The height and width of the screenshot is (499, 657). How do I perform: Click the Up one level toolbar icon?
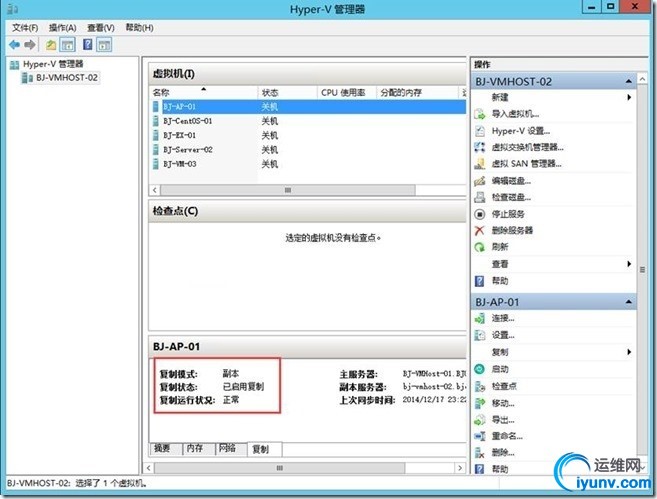pyautogui.click(x=51, y=44)
